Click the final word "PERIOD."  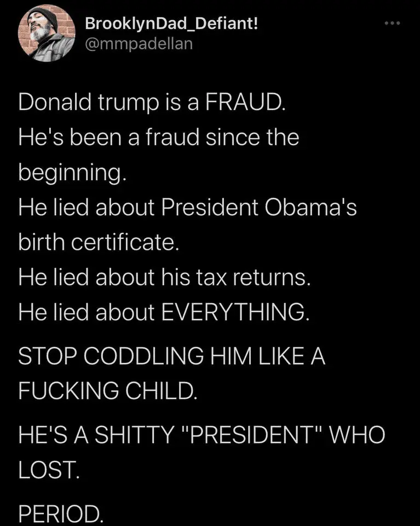tap(60, 514)
